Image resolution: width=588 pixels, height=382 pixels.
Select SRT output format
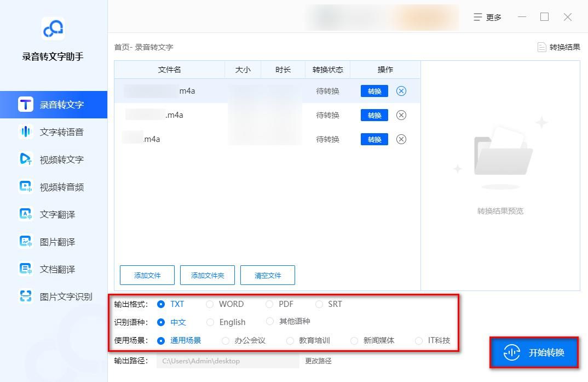pyautogui.click(x=328, y=304)
